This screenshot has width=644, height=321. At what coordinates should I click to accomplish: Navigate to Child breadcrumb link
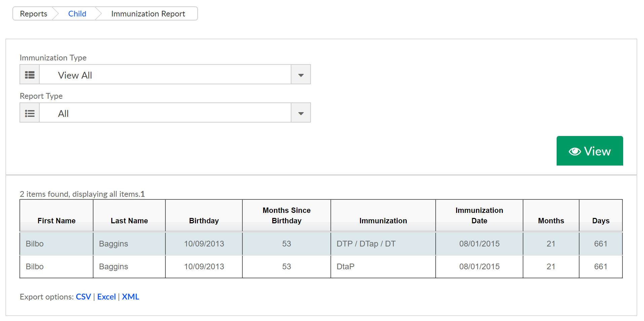click(x=77, y=14)
